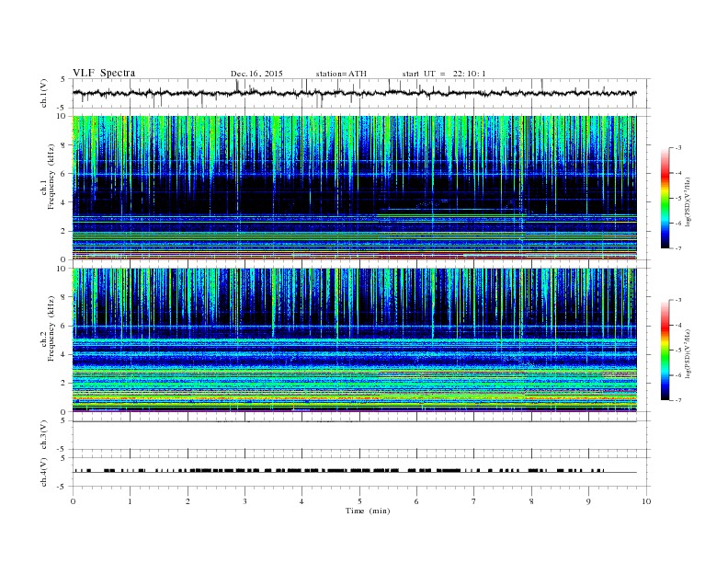The image size is (728, 563).
Task: Click inside the ch.1 spectrogram panel
Action: click(354, 188)
